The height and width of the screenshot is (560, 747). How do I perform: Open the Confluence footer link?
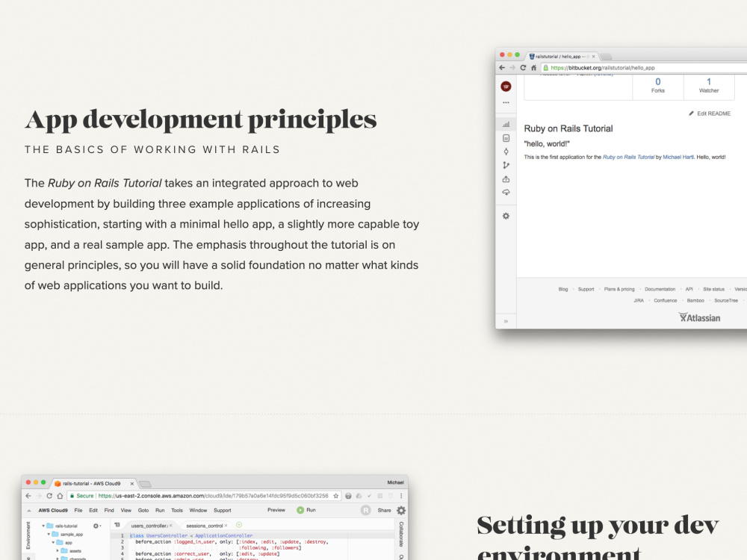tap(665, 300)
